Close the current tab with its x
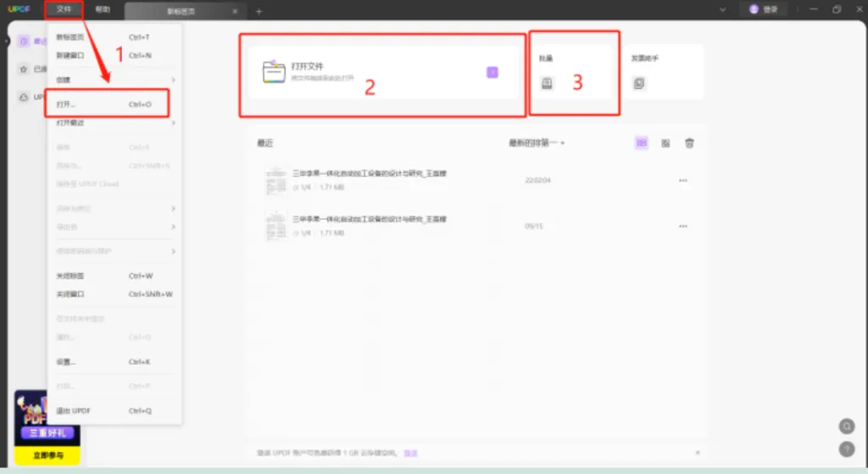868x474 pixels. click(x=235, y=11)
